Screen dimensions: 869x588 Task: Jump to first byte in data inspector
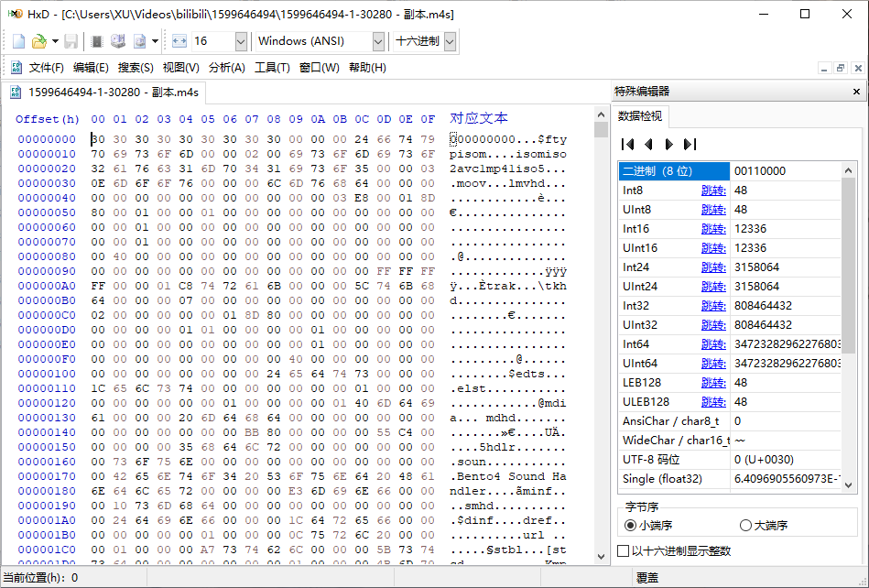tap(628, 144)
